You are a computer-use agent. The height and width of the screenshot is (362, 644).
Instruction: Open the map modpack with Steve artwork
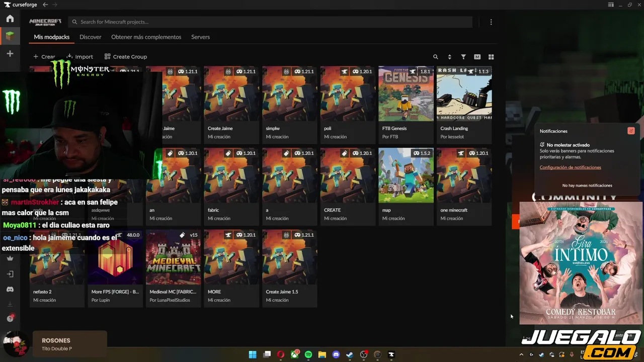(x=406, y=187)
